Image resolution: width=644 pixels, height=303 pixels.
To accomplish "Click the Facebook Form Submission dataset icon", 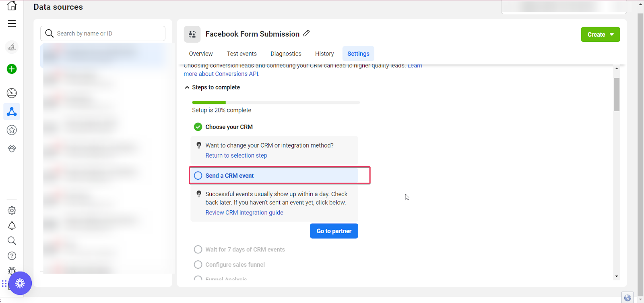I will click(192, 34).
